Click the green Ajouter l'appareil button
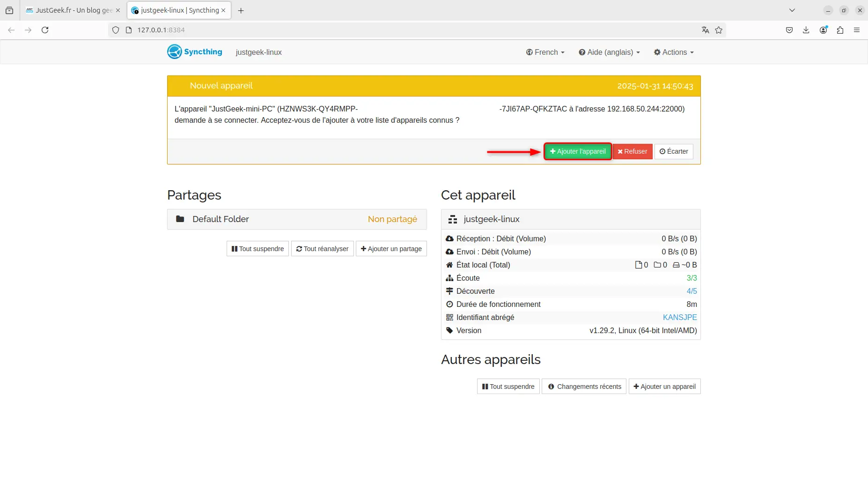The width and height of the screenshot is (868, 491). coord(578,151)
